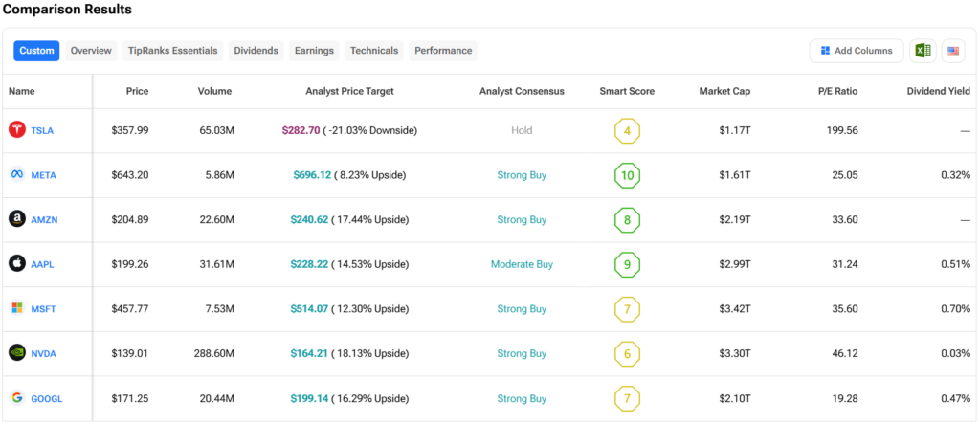The width and height of the screenshot is (980, 425).
Task: Click TSLA's Hold consensus
Action: [x=522, y=130]
